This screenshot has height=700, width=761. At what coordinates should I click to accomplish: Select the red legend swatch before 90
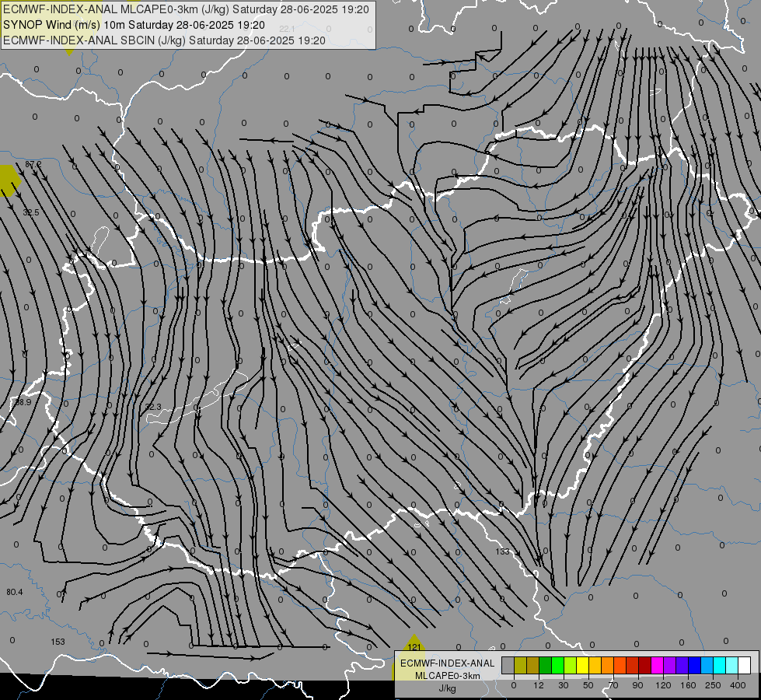coord(633,665)
